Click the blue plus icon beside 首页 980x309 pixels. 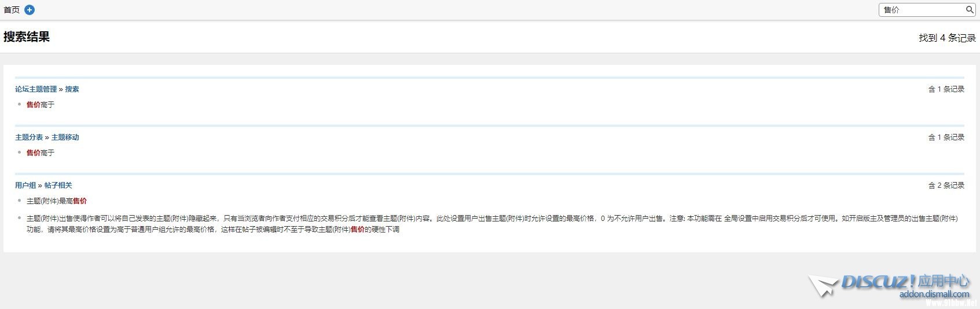pyautogui.click(x=30, y=10)
